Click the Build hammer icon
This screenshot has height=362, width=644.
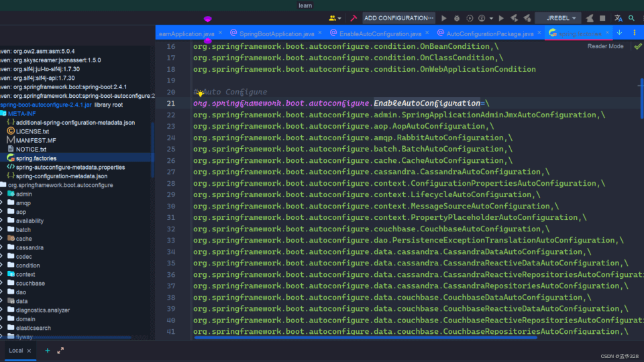pos(354,18)
